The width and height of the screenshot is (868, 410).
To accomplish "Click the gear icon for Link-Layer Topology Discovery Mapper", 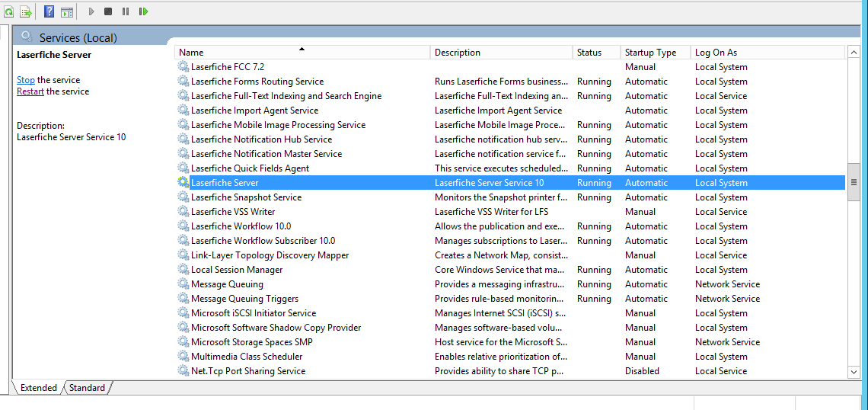I will point(183,255).
